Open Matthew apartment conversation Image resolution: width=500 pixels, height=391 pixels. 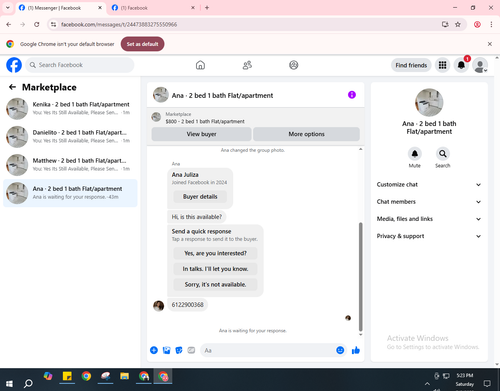pos(70,165)
